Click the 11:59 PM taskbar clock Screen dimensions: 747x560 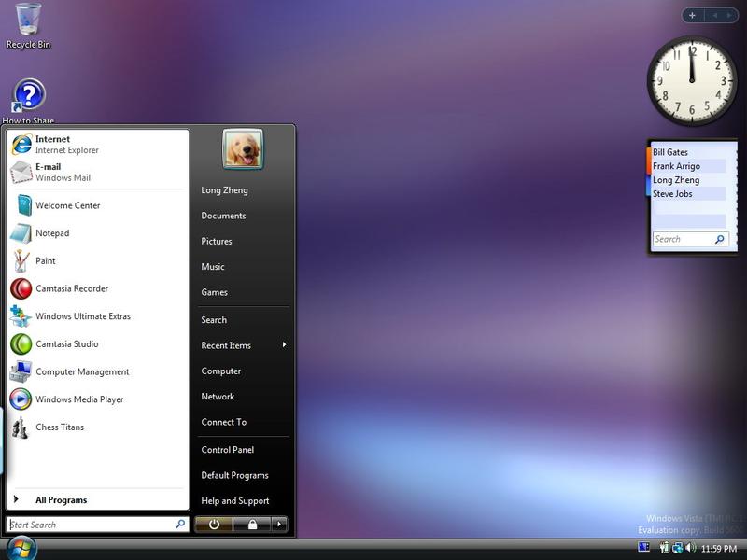[719, 549]
